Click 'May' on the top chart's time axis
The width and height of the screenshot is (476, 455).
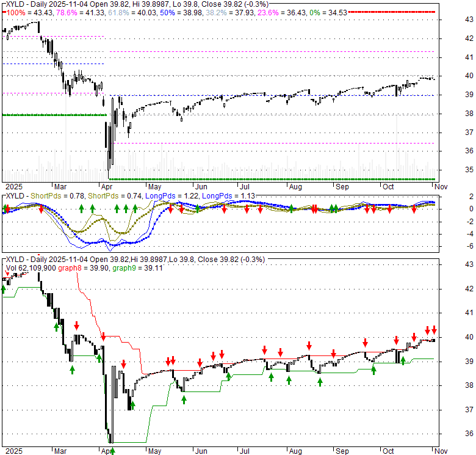coord(154,187)
